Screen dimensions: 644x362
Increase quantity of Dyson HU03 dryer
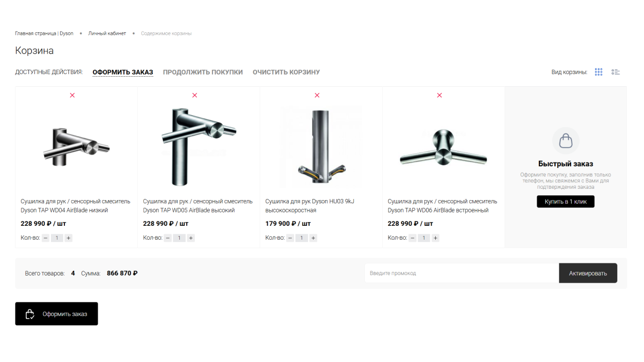pos(313,238)
